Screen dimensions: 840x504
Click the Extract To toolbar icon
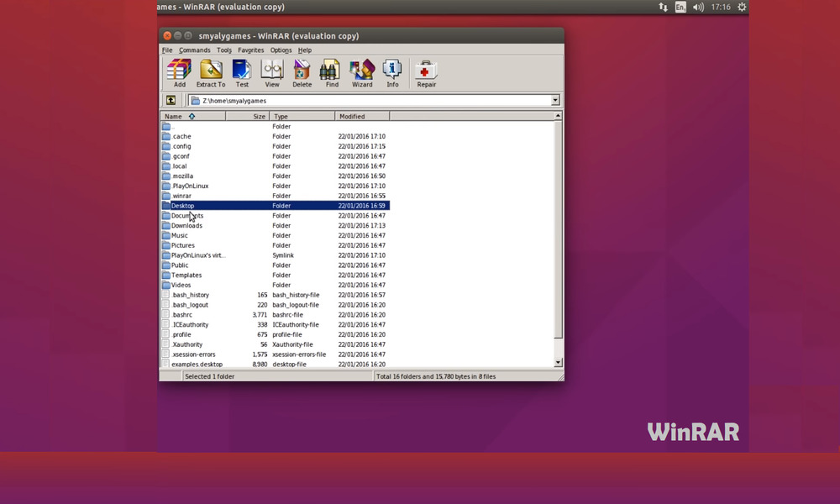click(211, 73)
